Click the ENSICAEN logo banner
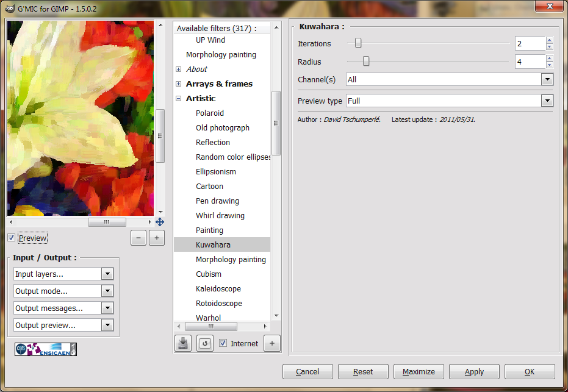Image resolution: width=568 pixels, height=392 pixels. (x=46, y=349)
